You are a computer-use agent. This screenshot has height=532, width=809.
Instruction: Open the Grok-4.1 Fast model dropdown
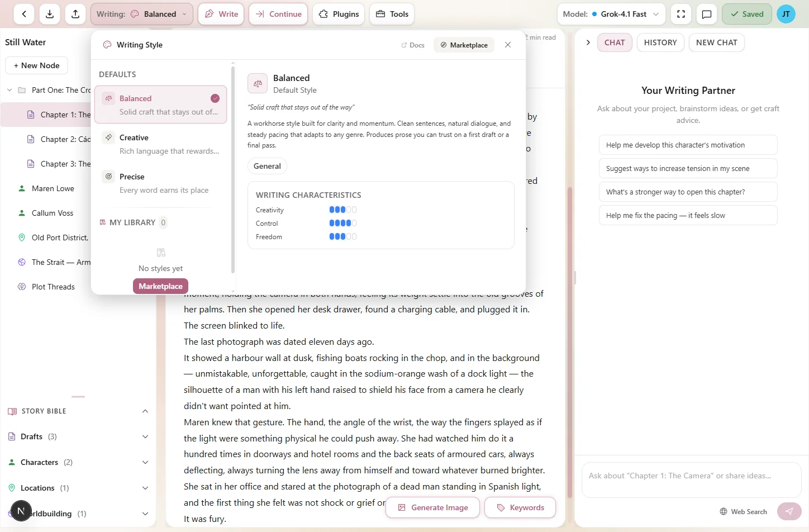(611, 14)
